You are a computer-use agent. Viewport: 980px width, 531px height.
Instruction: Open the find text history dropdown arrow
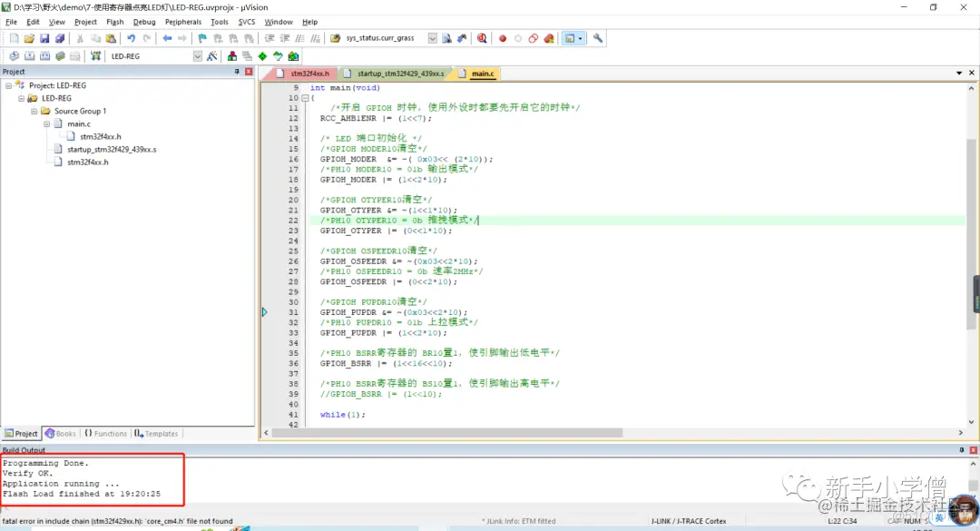click(433, 38)
